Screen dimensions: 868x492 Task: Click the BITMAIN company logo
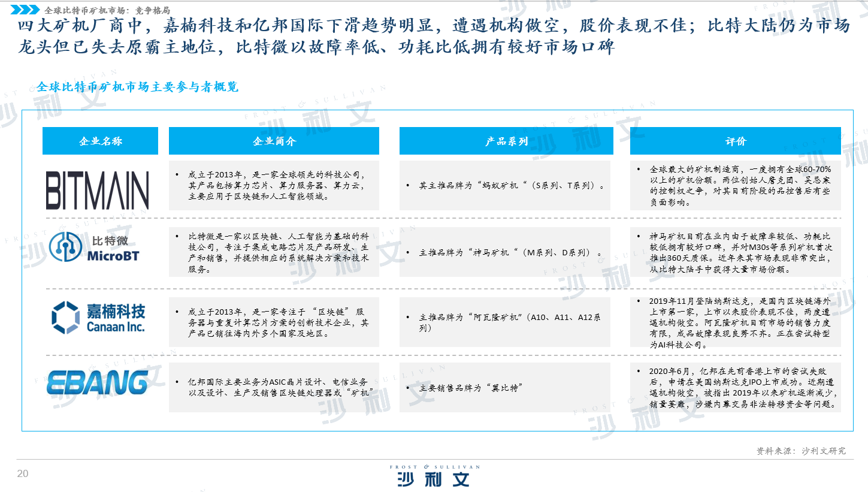tap(97, 191)
